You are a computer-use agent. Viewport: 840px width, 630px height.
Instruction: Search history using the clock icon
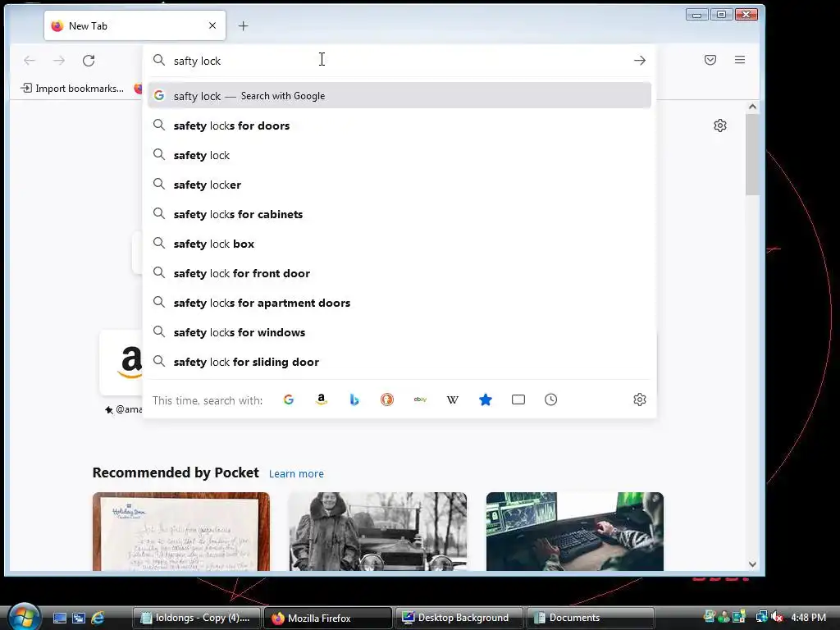pos(550,399)
